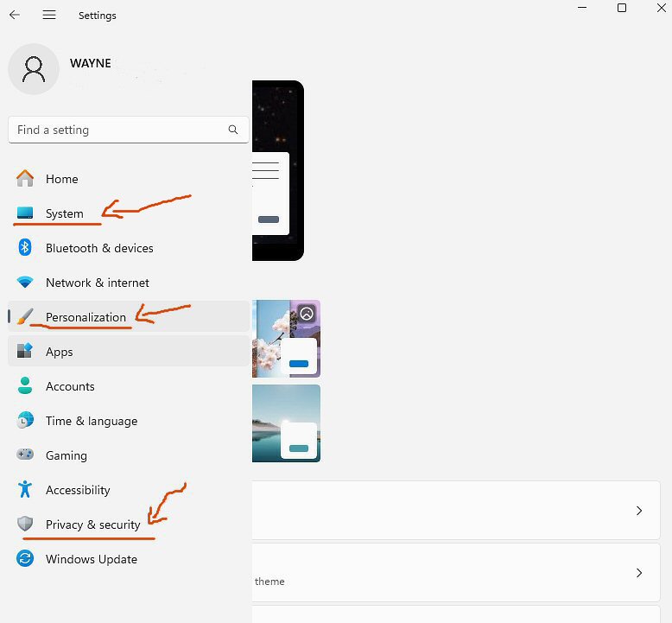Image resolution: width=672 pixels, height=623 pixels.
Task: Maximize the Settings window
Action: tap(622, 8)
